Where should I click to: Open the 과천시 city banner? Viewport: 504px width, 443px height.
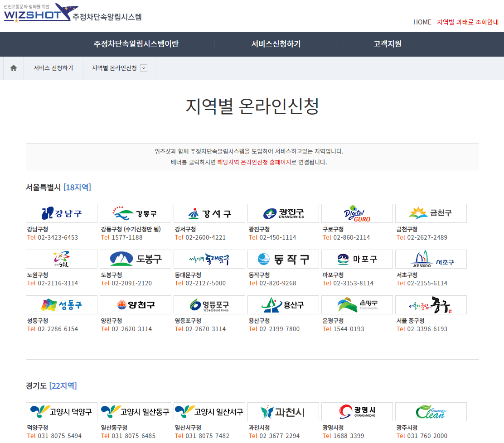283,411
